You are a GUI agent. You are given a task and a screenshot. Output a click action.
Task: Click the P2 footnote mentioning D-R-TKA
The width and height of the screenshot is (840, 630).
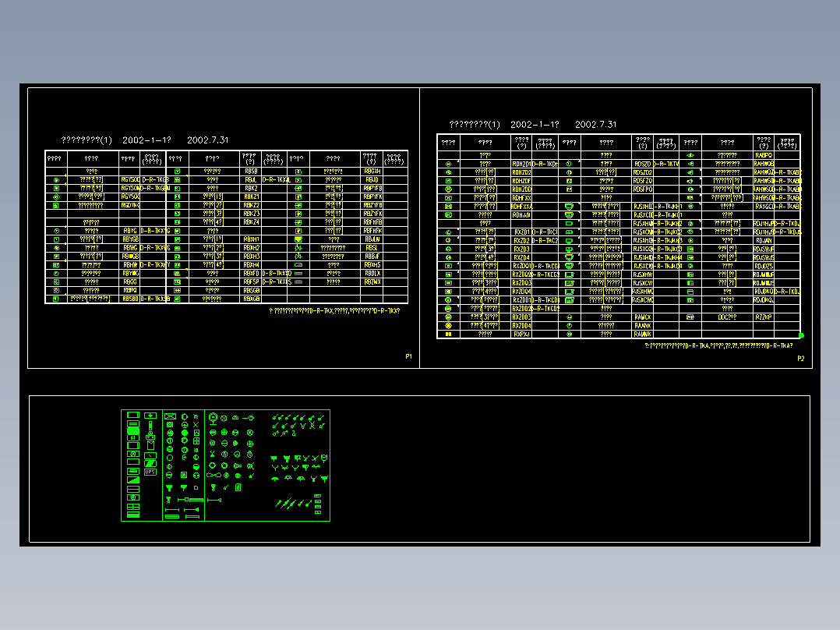click(x=718, y=346)
